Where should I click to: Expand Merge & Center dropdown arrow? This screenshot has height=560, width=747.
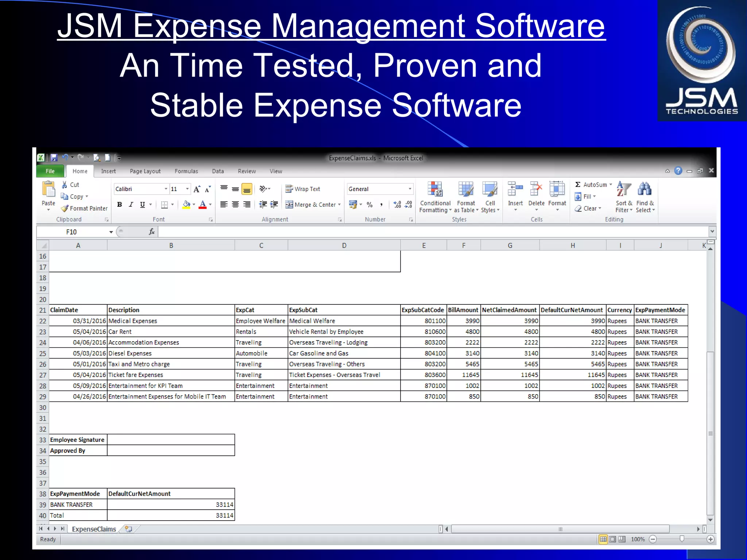click(x=340, y=205)
